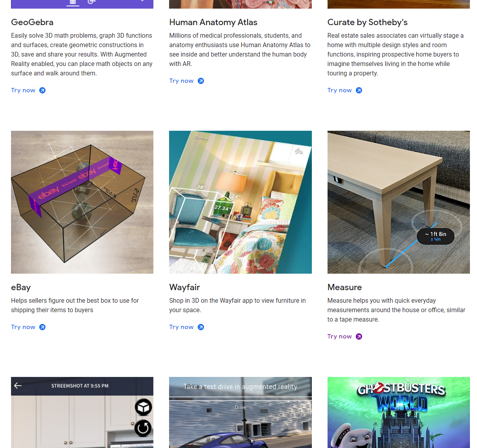Screen dimensions: 477x448
Task: Click the launch icon beside GeoGebra's Try now
Action: point(43,90)
